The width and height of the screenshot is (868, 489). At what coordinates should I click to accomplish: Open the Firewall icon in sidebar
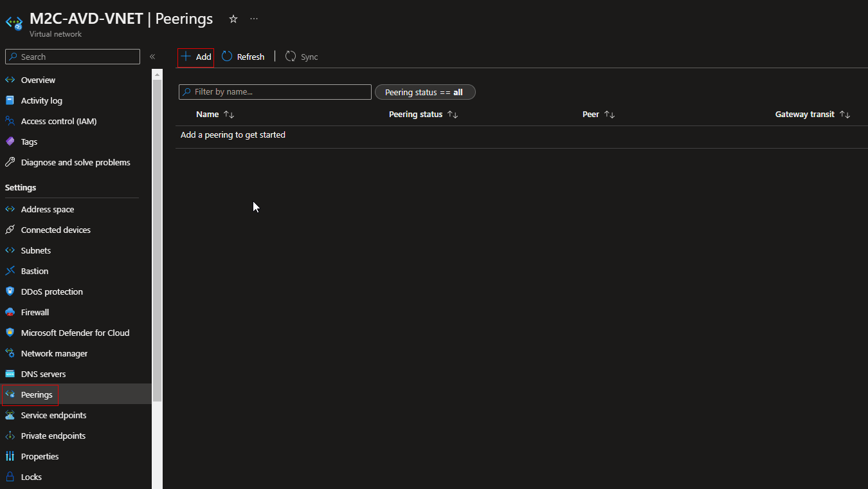(x=10, y=312)
